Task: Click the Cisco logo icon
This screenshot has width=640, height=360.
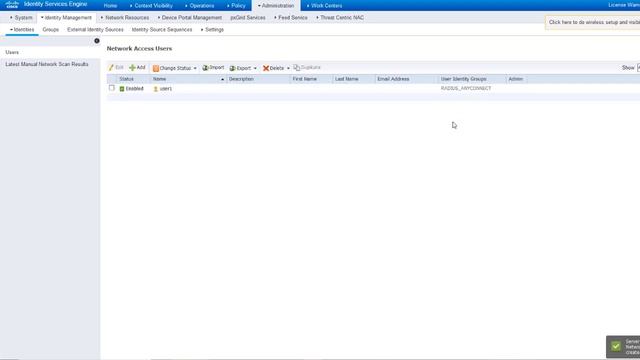Action: click(12, 5)
